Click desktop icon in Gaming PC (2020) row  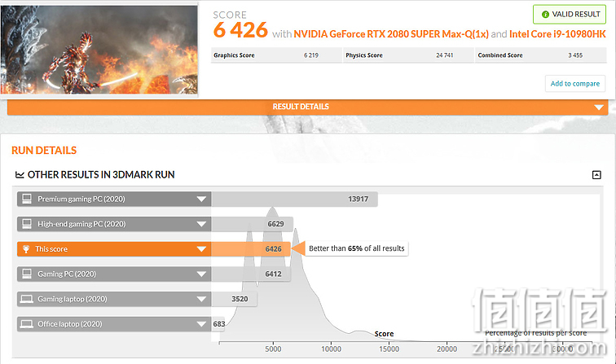coord(27,274)
